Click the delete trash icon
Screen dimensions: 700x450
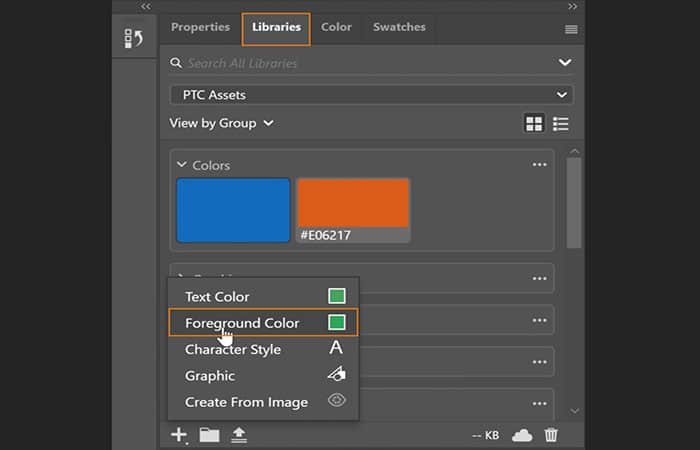coord(551,434)
